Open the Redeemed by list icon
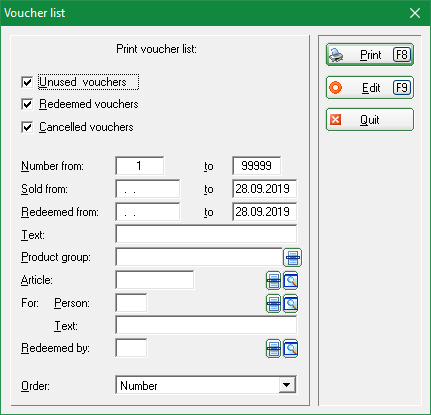 pos(273,349)
